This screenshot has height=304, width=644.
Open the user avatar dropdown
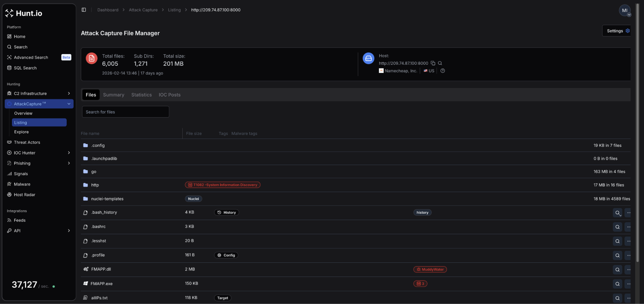625,10
